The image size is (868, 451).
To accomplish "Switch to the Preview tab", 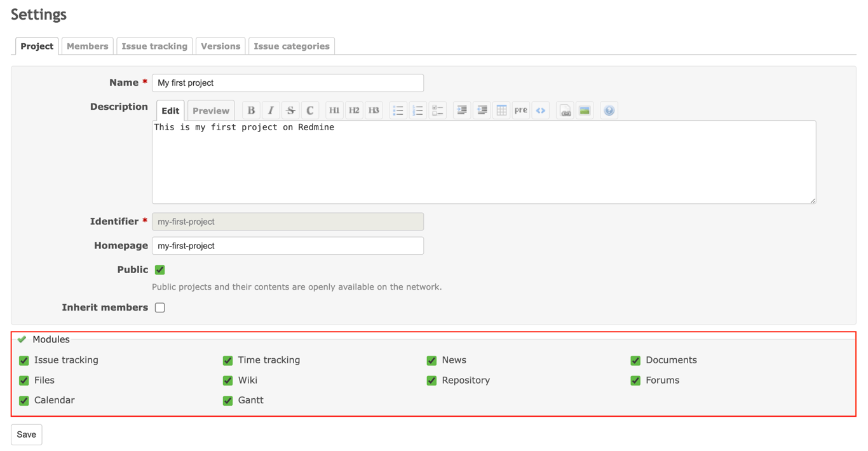I will [x=210, y=110].
